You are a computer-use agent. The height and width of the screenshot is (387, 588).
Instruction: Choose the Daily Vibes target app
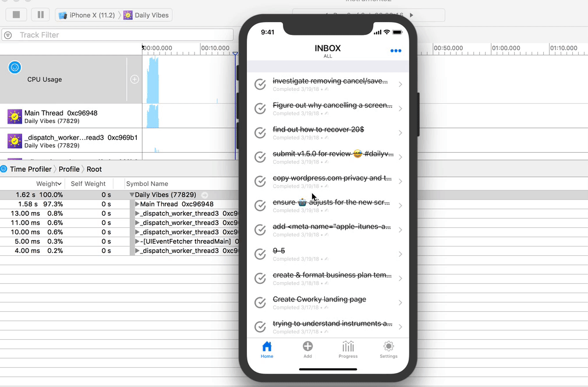click(146, 15)
